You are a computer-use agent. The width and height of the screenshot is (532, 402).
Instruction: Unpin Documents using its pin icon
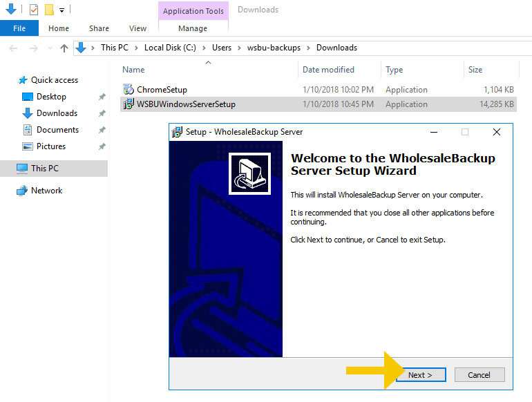pyautogui.click(x=102, y=130)
